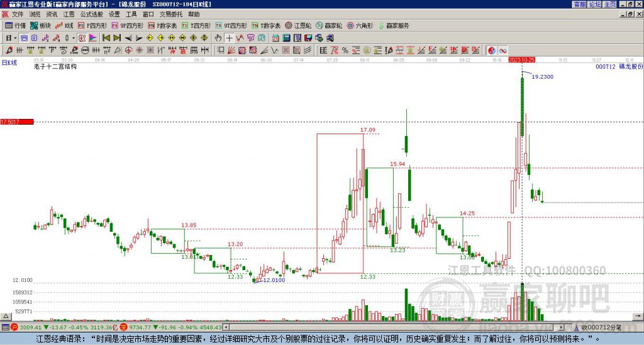Screen dimensions: 644x345
Task: Click the circled 金 golden ratio icon
Action: (367, 50)
